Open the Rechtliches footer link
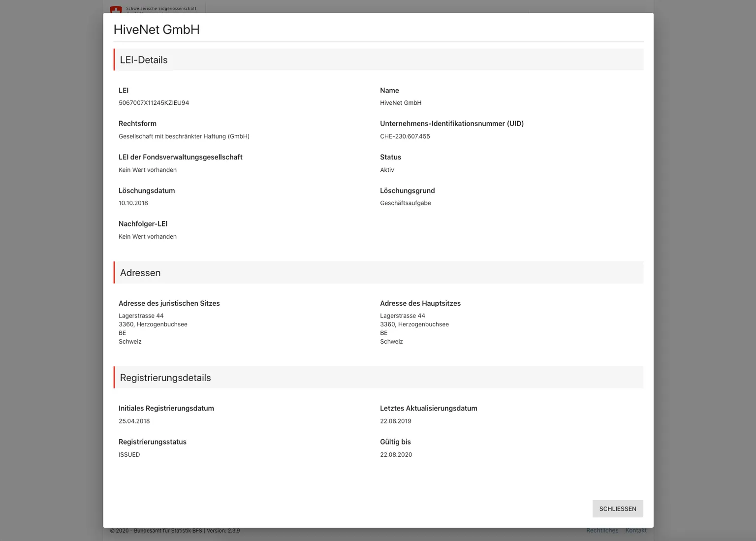 [x=602, y=531]
